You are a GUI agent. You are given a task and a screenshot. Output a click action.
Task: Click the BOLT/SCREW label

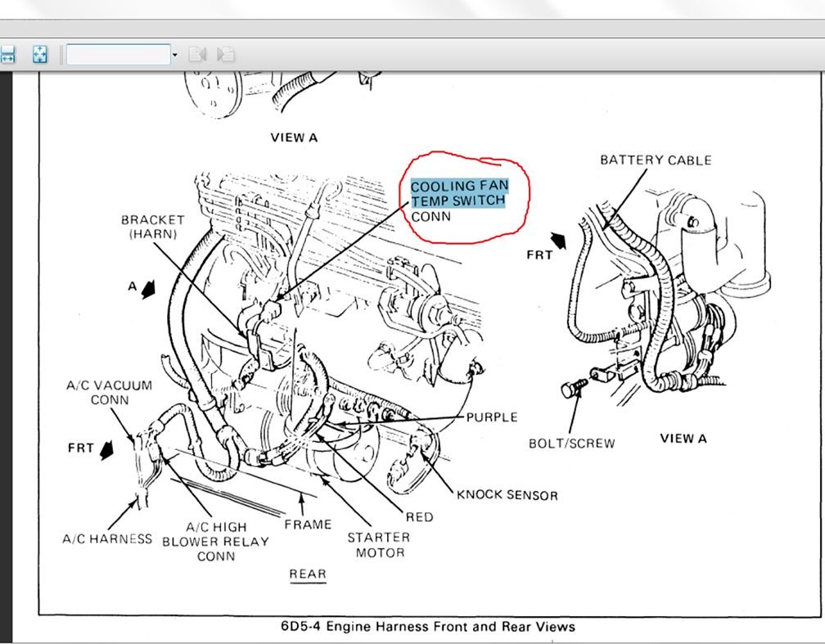coord(573,443)
